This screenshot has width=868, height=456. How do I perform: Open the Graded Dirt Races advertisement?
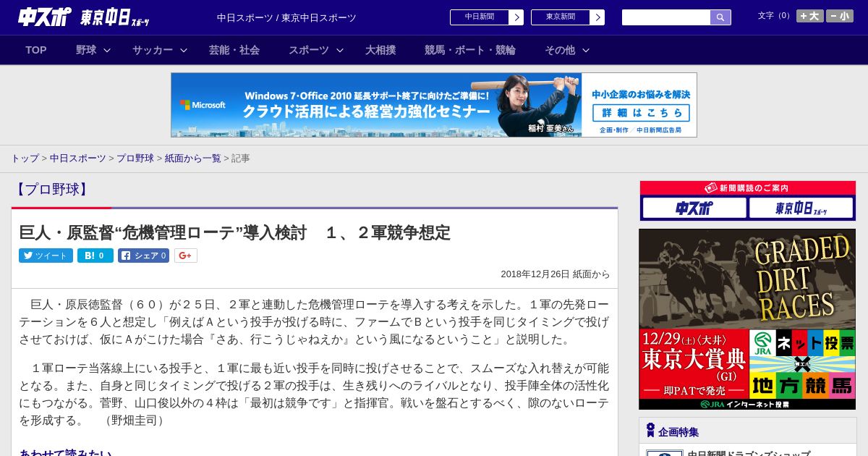[x=747, y=319]
